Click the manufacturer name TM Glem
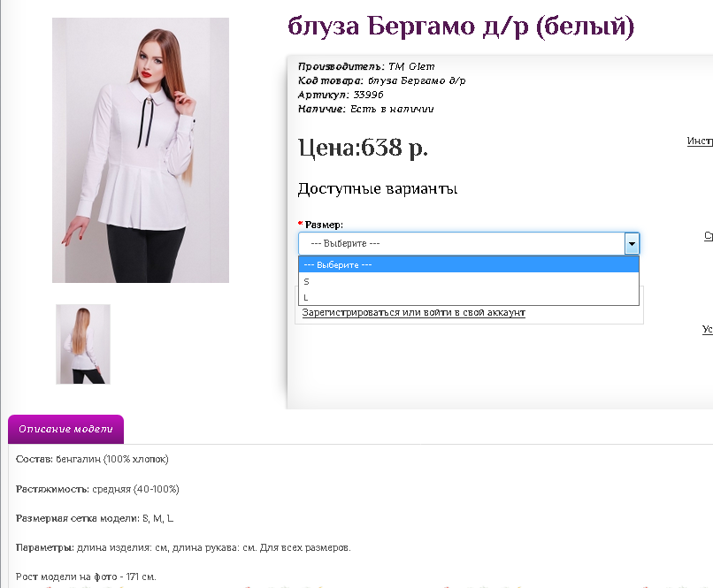 tap(411, 67)
